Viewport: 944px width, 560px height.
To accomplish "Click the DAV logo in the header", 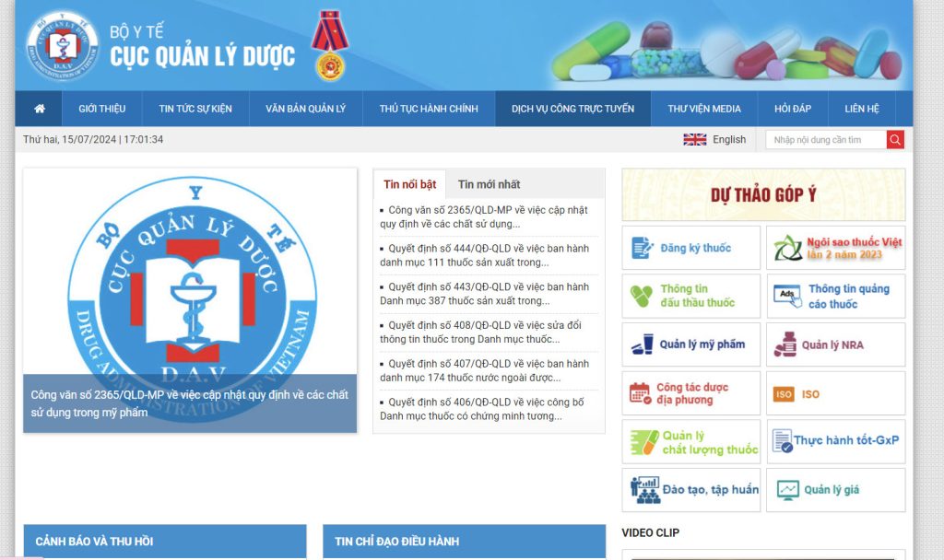I will tap(62, 46).
